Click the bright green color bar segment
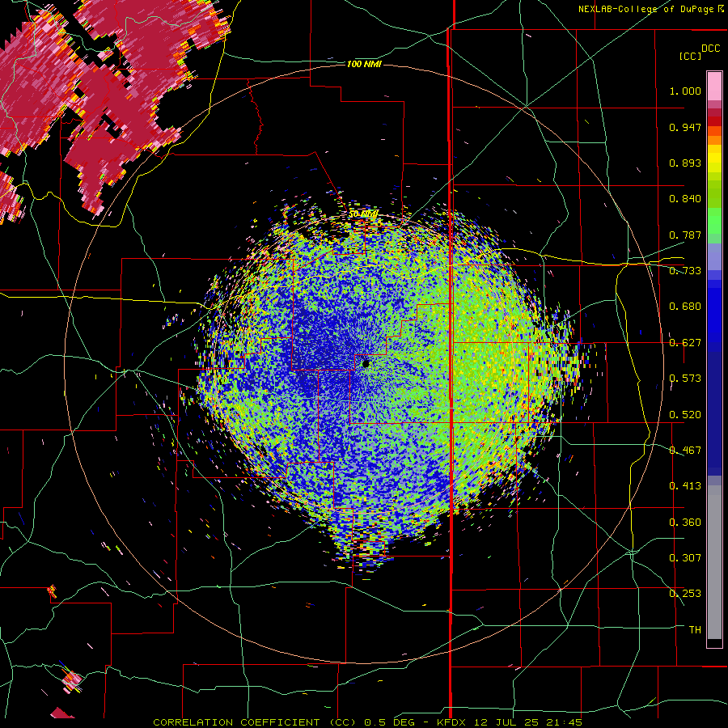The height and width of the screenshot is (728, 728). (x=714, y=221)
